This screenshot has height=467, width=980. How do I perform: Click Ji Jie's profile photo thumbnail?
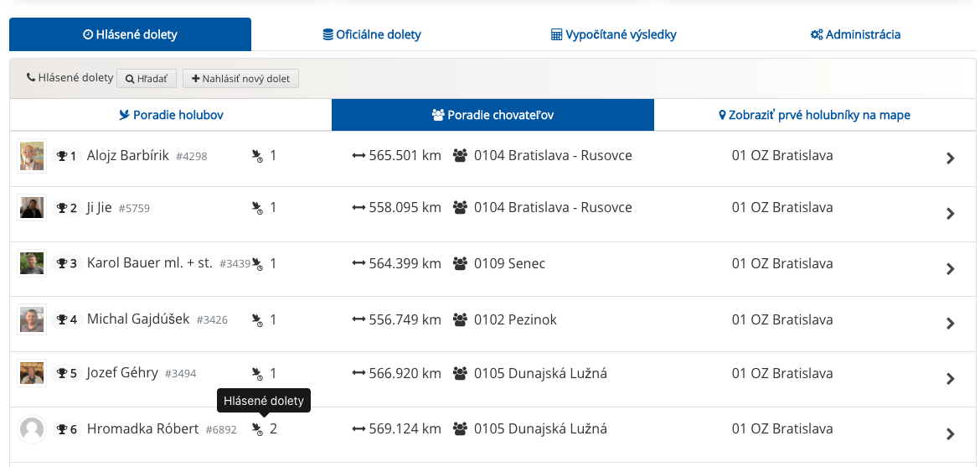tap(32, 208)
